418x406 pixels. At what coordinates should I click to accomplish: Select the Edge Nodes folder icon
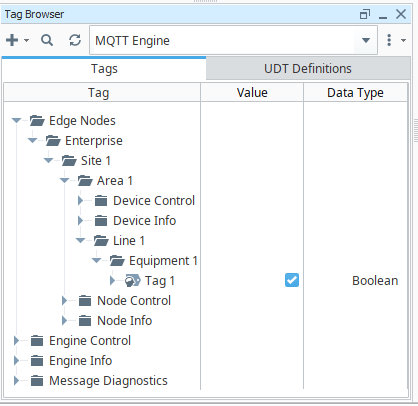[37, 121]
